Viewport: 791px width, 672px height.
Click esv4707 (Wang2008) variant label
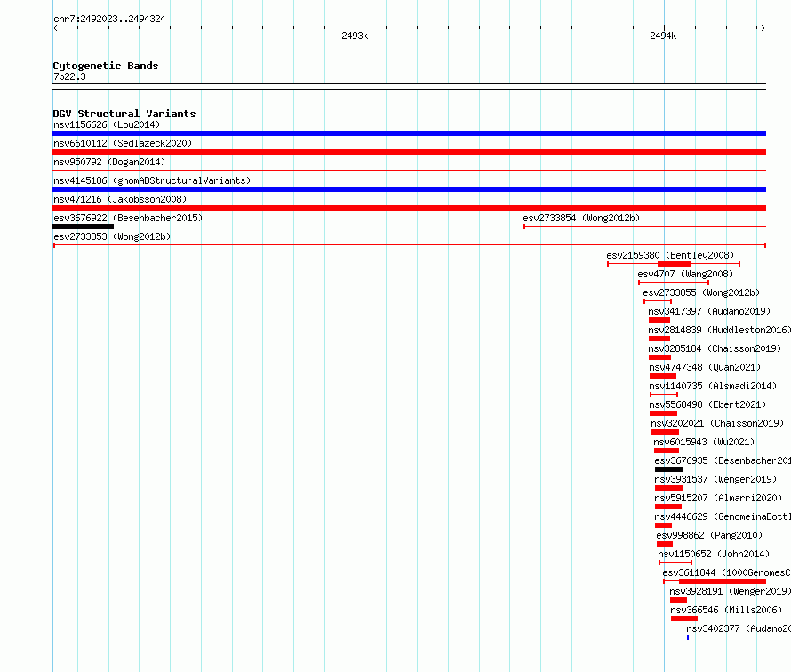[685, 274]
